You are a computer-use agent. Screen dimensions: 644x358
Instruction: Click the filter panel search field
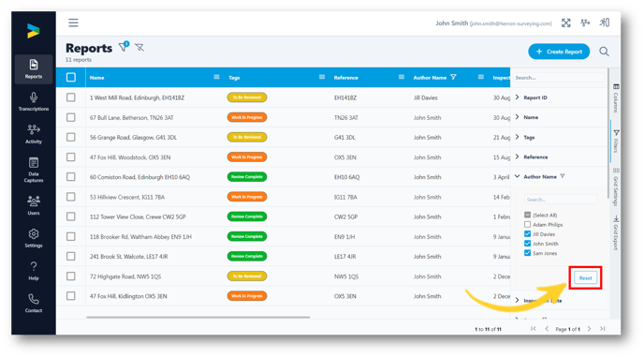click(x=559, y=77)
